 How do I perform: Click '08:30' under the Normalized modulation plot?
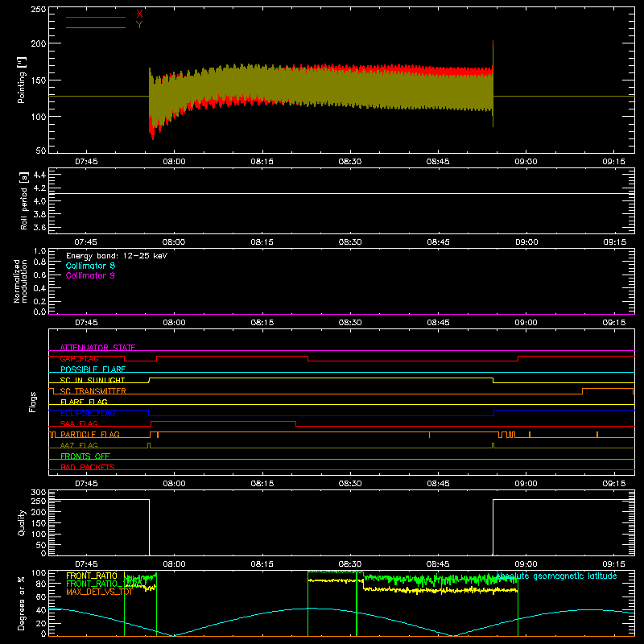(350, 323)
